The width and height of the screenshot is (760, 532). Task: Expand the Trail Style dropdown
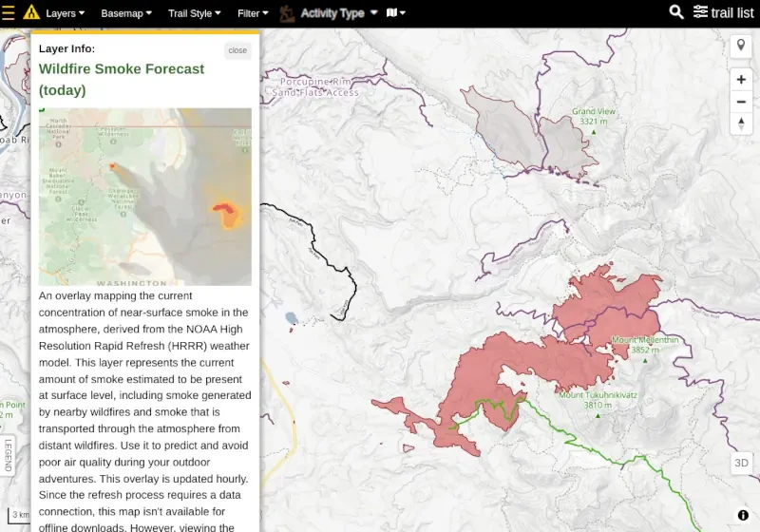click(195, 13)
